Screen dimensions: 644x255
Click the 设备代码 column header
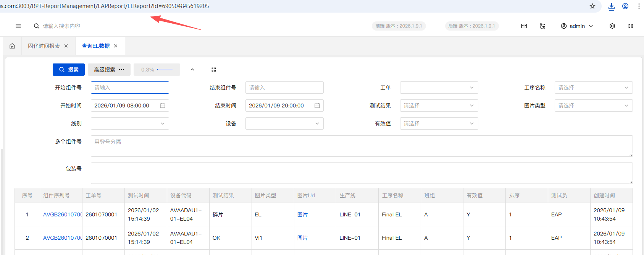tap(188, 195)
